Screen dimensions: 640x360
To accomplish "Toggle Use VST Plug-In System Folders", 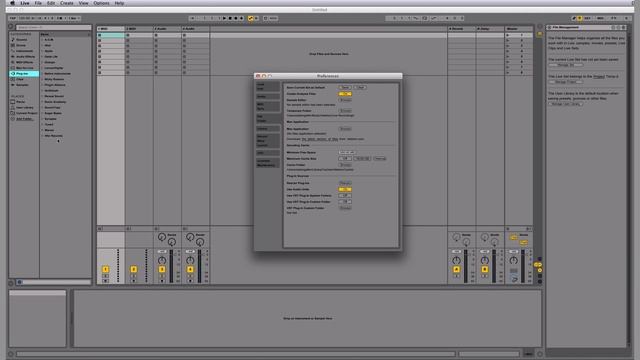I will click(345, 196).
